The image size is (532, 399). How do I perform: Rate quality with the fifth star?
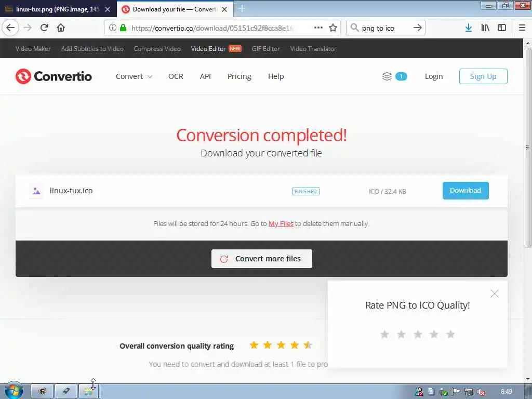pyautogui.click(x=450, y=335)
